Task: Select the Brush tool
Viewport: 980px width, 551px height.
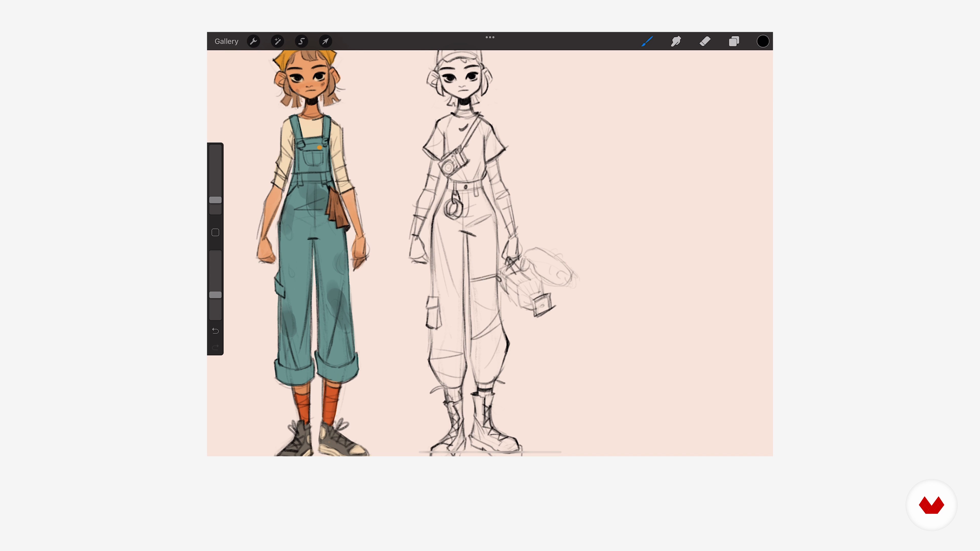Action: click(647, 41)
